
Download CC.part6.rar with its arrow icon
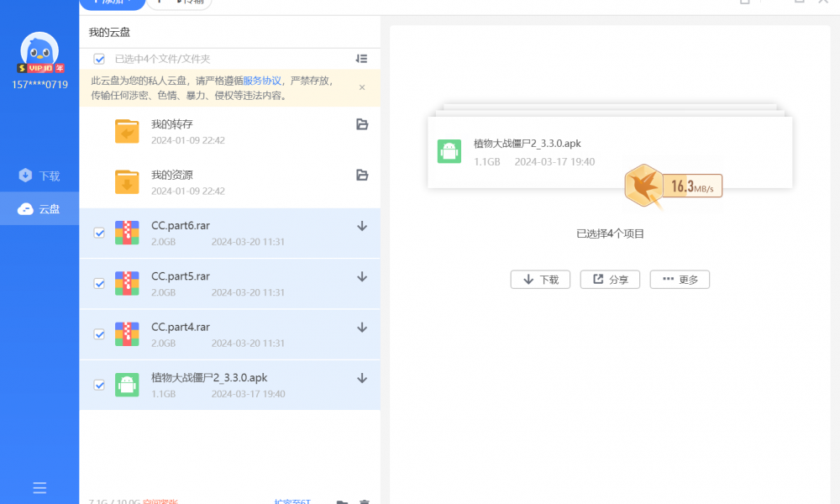(362, 226)
